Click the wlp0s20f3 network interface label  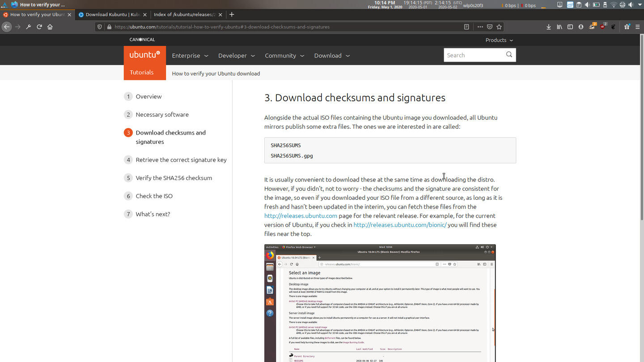coord(473,5)
